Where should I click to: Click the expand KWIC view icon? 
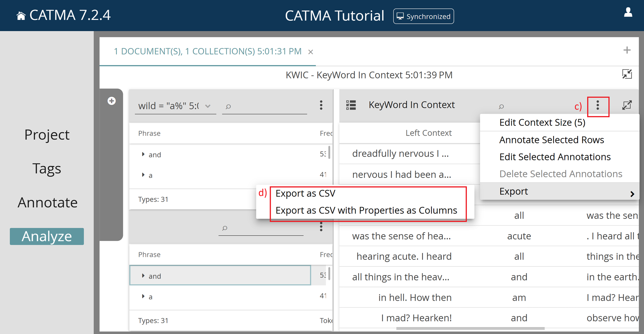click(x=627, y=105)
